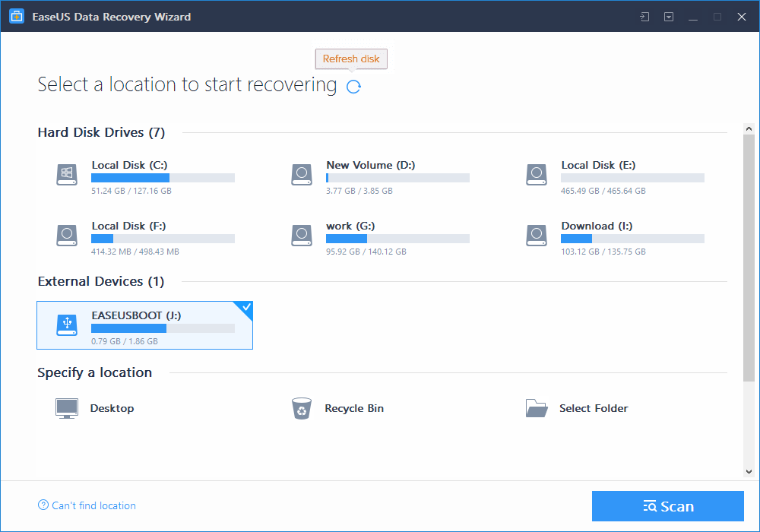Choose Desktop as the recovery location

tap(111, 408)
